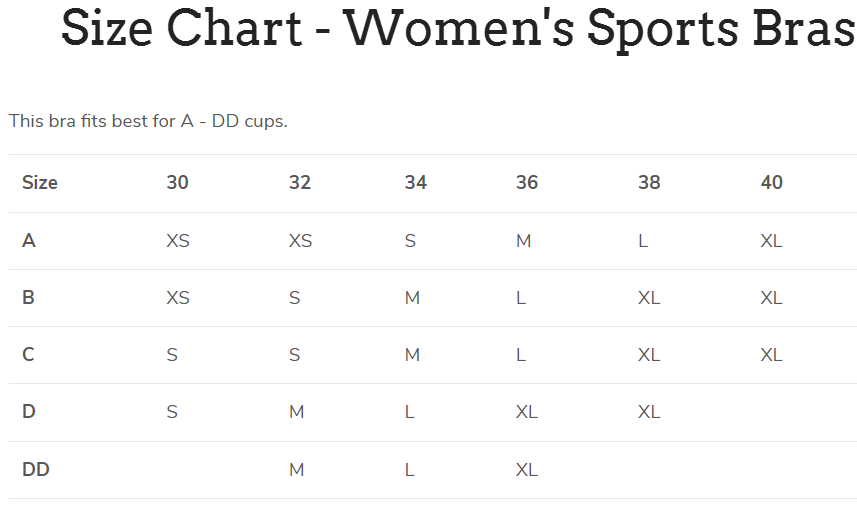This screenshot has width=857, height=506.
Task: Select the band size 38 header
Action: pos(649,183)
